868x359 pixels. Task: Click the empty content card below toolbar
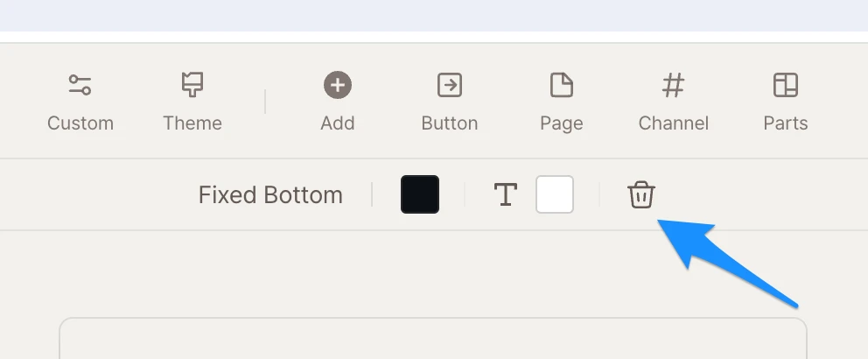pyautogui.click(x=433, y=340)
